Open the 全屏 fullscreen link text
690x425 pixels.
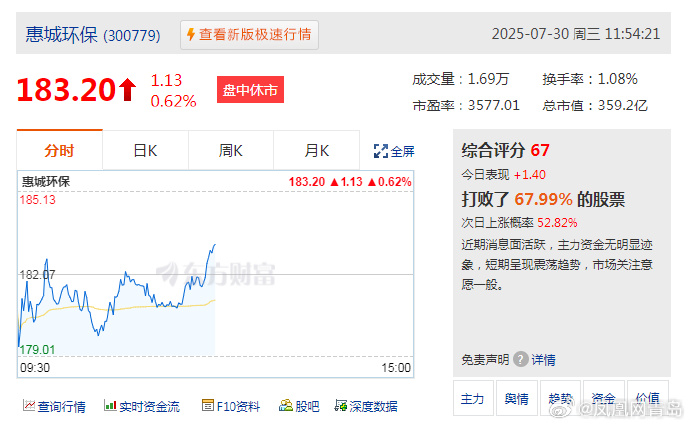click(x=402, y=151)
